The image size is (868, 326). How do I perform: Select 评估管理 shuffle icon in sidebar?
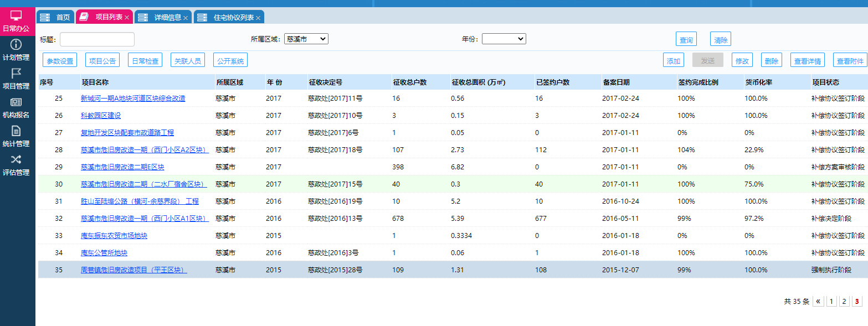click(16, 160)
